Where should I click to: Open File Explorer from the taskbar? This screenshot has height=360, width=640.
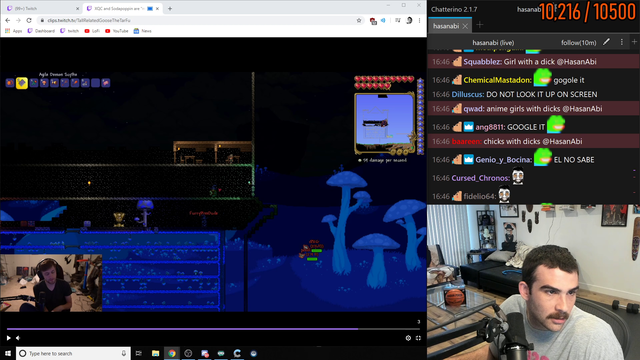155,353
